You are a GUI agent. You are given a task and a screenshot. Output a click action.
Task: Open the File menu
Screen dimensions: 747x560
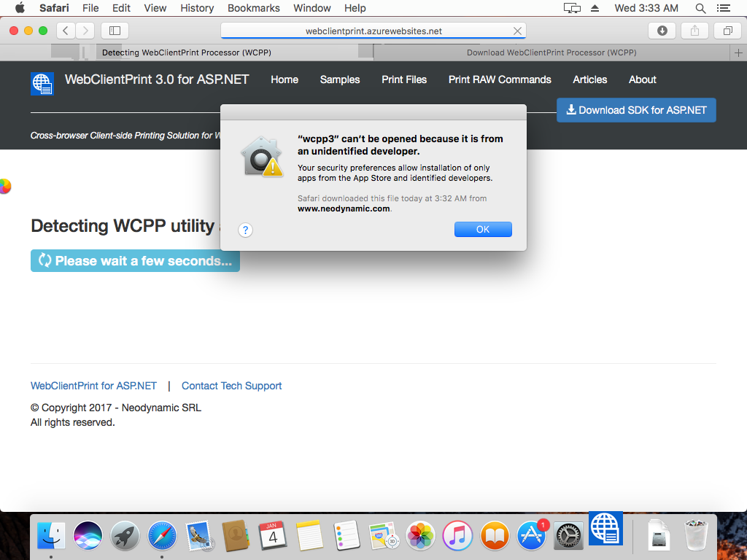90,8
